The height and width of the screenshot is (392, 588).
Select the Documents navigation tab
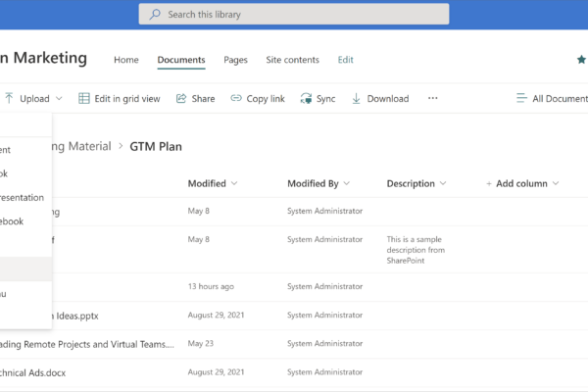[181, 60]
